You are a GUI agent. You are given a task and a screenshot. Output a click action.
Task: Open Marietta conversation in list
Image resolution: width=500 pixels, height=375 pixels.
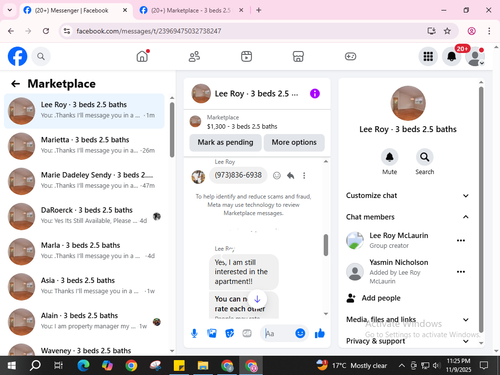pyautogui.click(x=84, y=146)
